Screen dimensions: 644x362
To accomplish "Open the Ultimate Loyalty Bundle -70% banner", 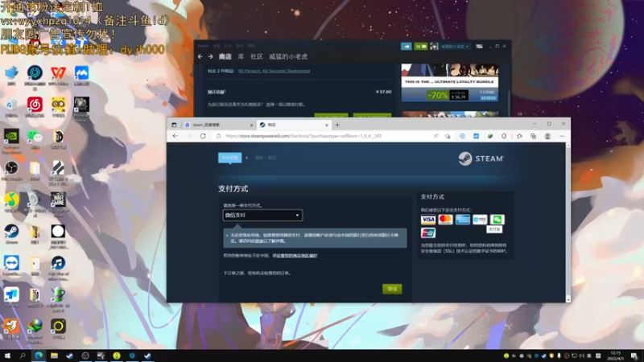I will 450,83.
